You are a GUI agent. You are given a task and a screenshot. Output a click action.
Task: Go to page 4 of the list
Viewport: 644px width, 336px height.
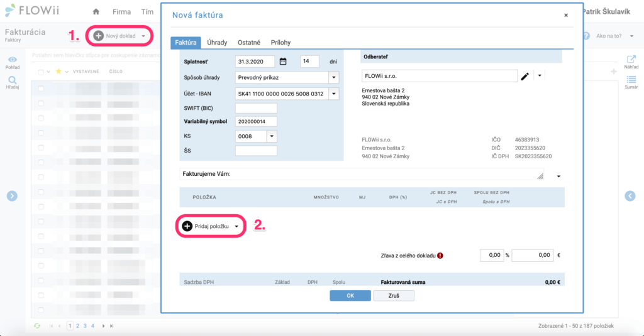[92, 326]
